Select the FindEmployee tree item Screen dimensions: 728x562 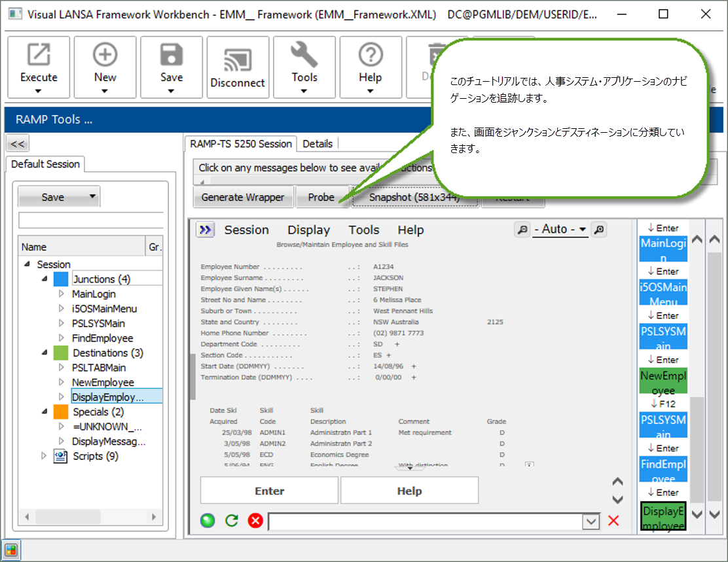[x=102, y=338]
